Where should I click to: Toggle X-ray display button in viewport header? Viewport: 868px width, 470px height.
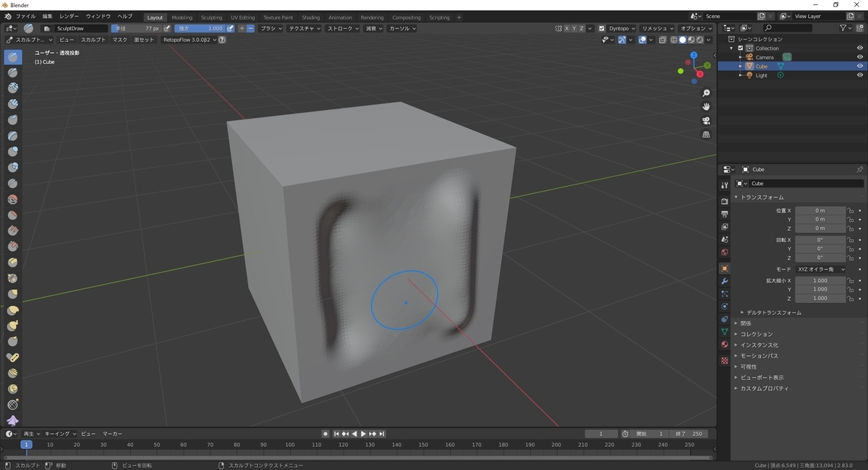pos(663,40)
